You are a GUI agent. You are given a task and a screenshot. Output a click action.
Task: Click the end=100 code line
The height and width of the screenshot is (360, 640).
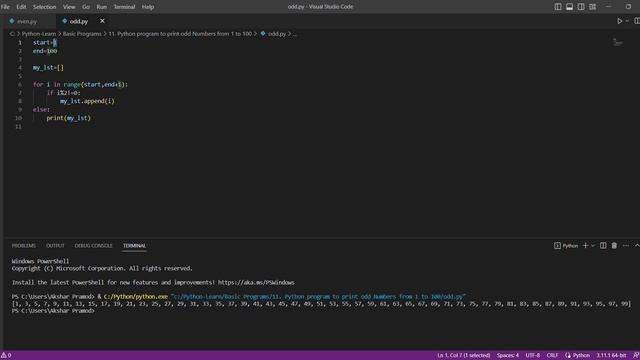(45, 51)
